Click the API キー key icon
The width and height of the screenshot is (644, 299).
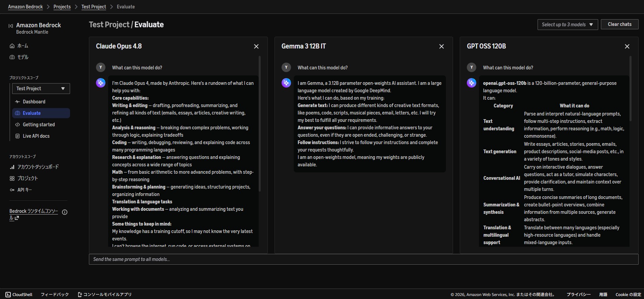(x=12, y=190)
